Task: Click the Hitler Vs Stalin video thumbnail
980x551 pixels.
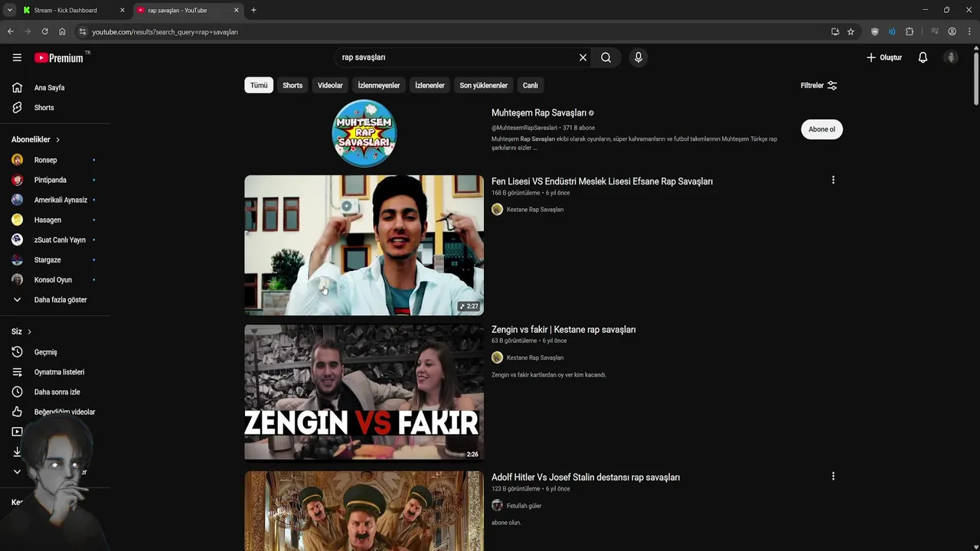Action: click(364, 510)
